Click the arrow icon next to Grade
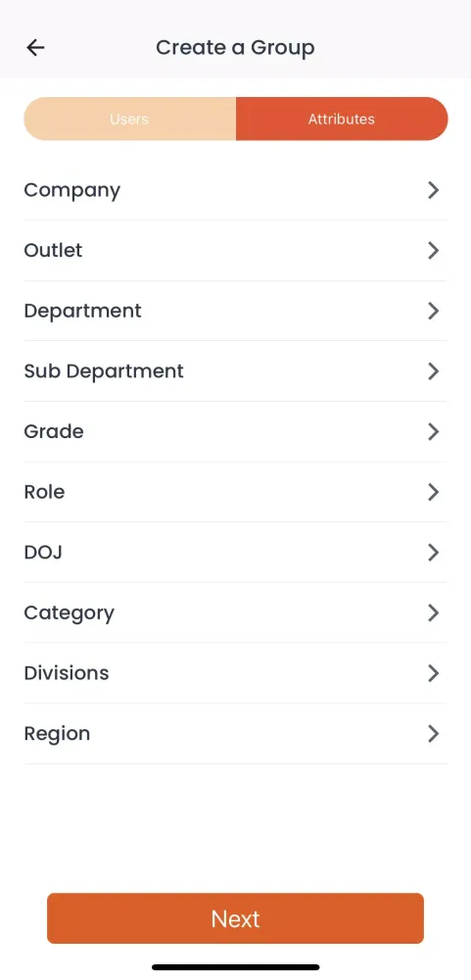 (x=433, y=431)
